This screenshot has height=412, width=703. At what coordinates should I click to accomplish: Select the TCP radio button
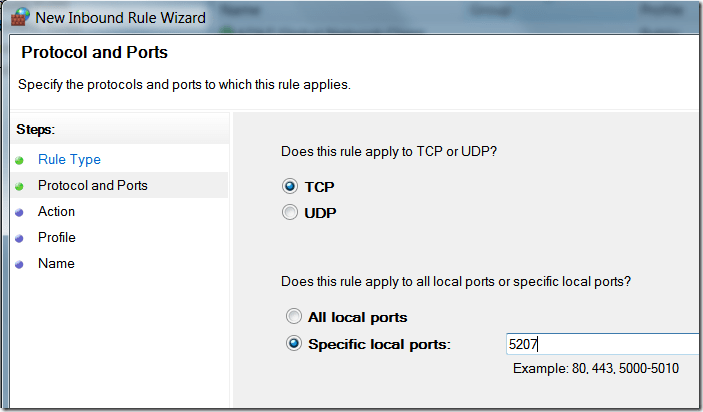[291, 186]
